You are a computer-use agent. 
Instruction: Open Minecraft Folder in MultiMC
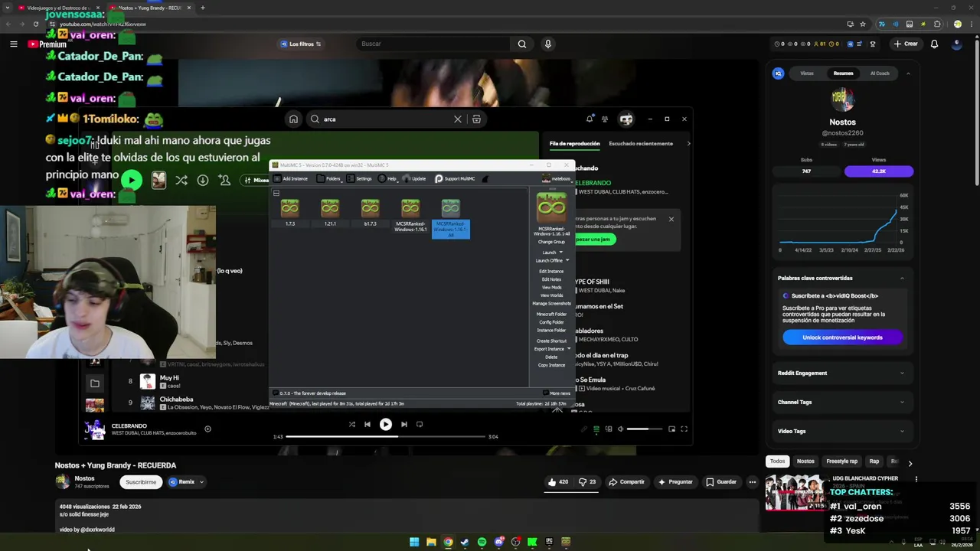(x=551, y=314)
